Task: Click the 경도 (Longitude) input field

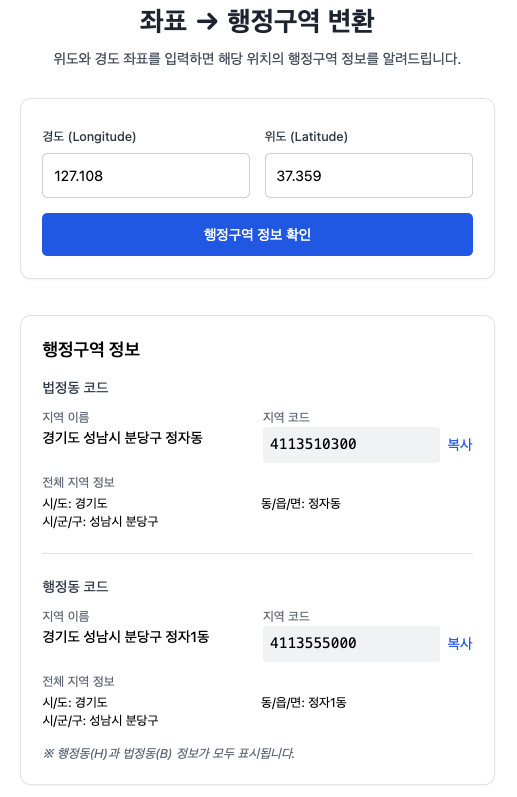Action: click(145, 175)
